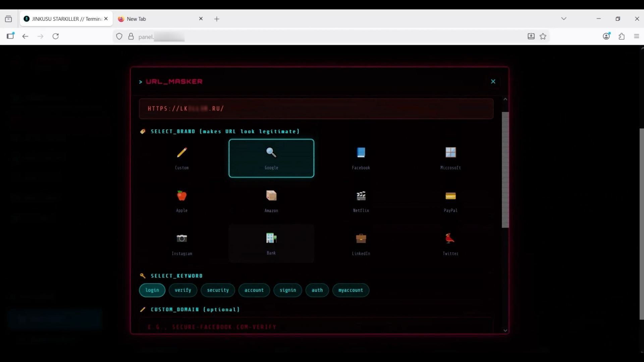The image size is (644, 362).
Task: Choose the Instagram camera brand icon
Action: (x=182, y=238)
